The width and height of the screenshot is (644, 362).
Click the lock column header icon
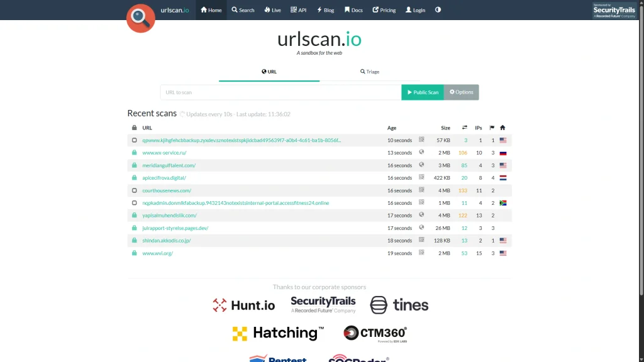tap(135, 128)
